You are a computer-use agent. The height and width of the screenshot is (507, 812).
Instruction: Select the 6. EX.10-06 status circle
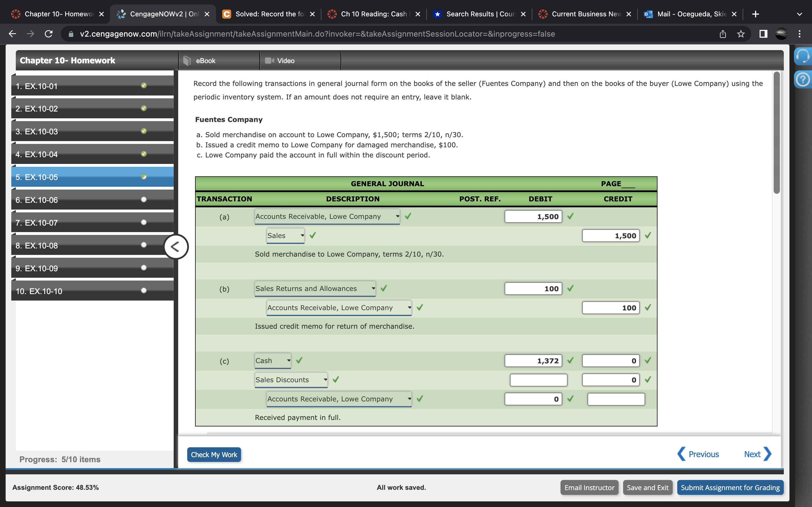click(x=144, y=200)
